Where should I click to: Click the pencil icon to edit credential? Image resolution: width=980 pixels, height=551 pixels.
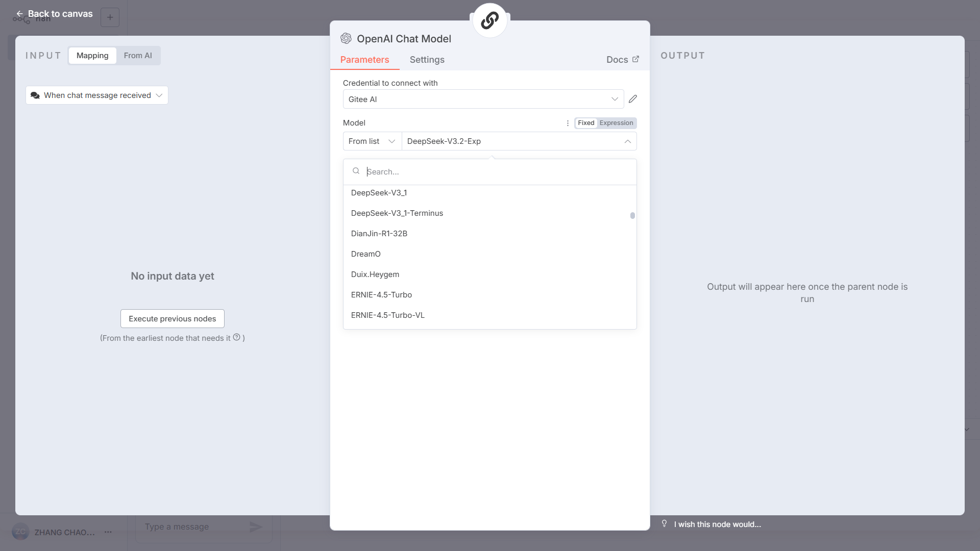tap(633, 99)
